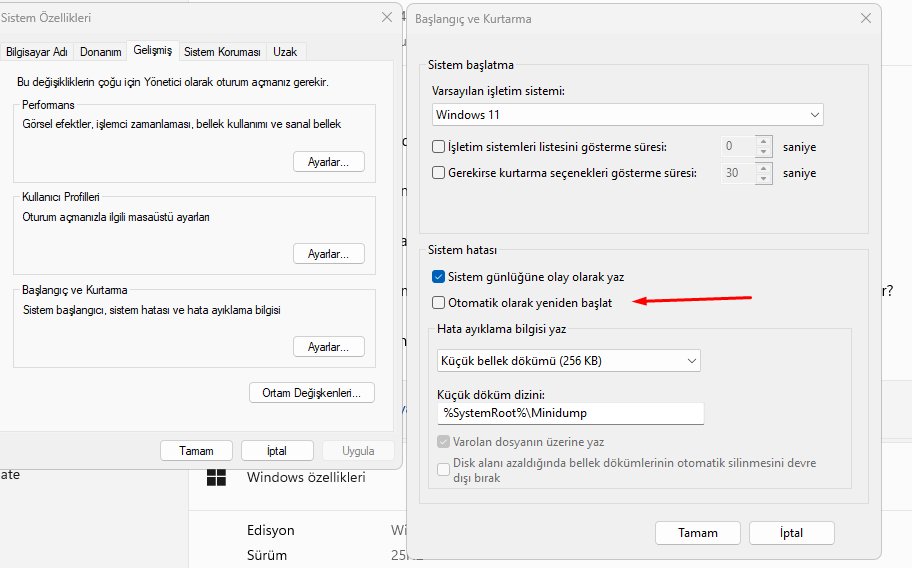Open Performans Ayarlar button
The height and width of the screenshot is (568, 912).
pyautogui.click(x=329, y=162)
